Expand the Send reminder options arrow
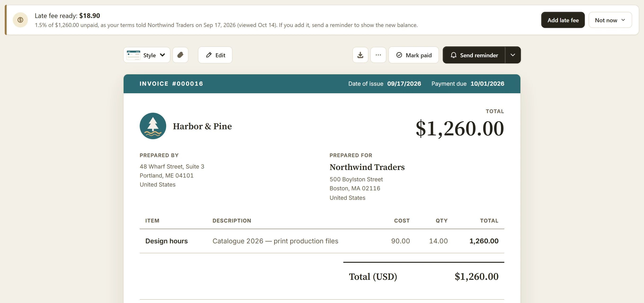This screenshot has width=644, height=303. pyautogui.click(x=513, y=55)
